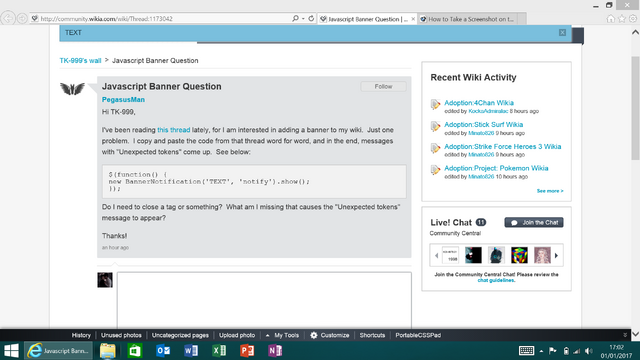The height and width of the screenshot is (360, 640).
Task: Open Shortcuts in the toolbar
Action: tap(372, 335)
